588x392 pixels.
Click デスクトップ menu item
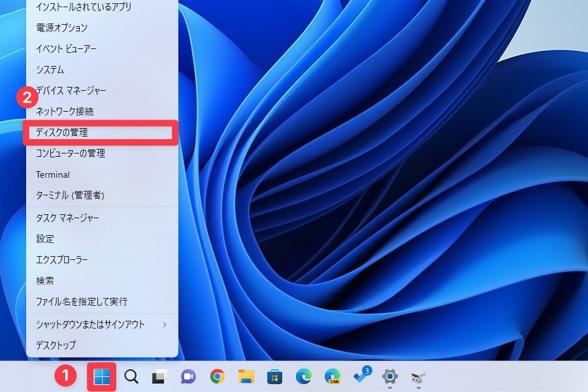click(102, 345)
